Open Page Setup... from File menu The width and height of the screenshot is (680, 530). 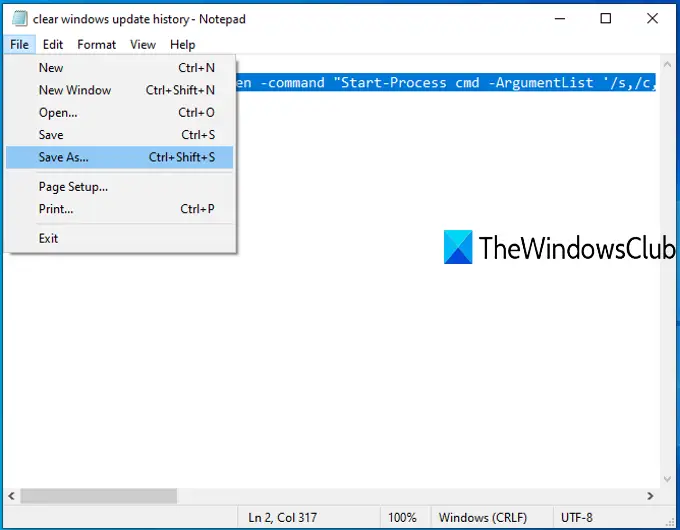[119, 187]
